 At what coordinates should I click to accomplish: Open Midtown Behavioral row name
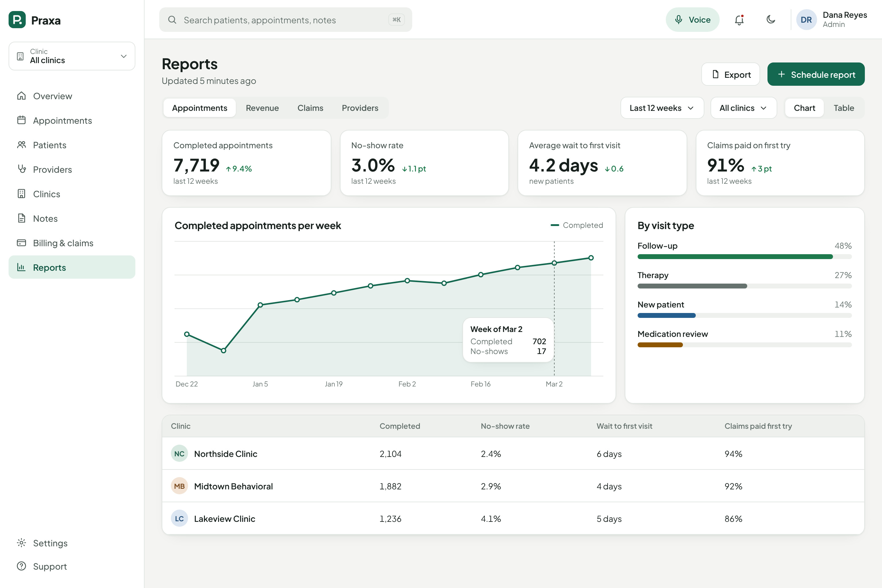coord(233,486)
